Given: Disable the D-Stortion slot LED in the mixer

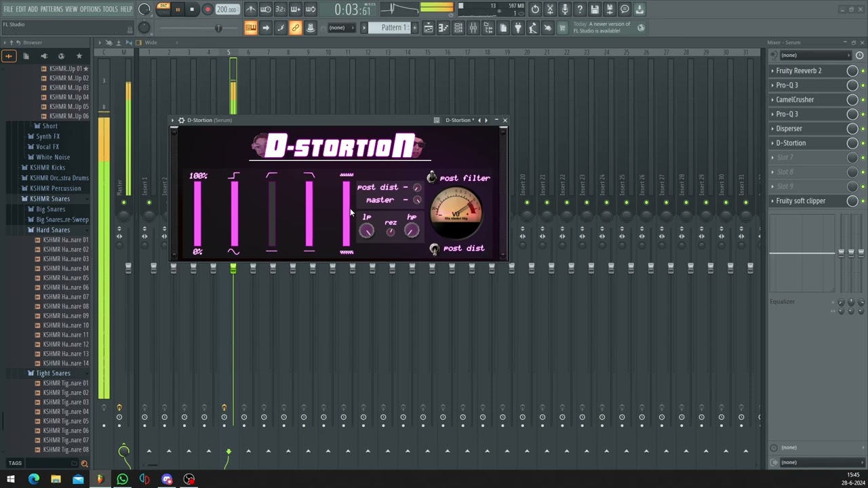Looking at the screenshot, I should (863, 143).
